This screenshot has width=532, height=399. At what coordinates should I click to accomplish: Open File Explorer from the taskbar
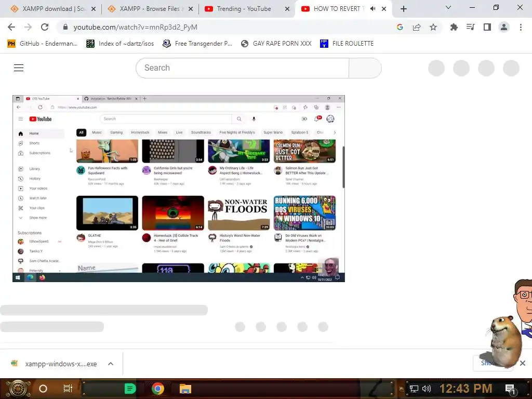point(185,389)
